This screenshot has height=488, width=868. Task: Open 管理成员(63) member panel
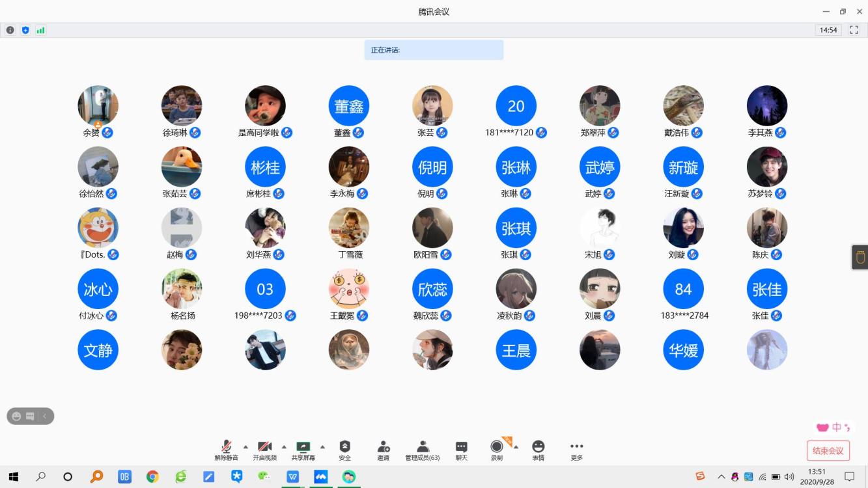(x=422, y=450)
